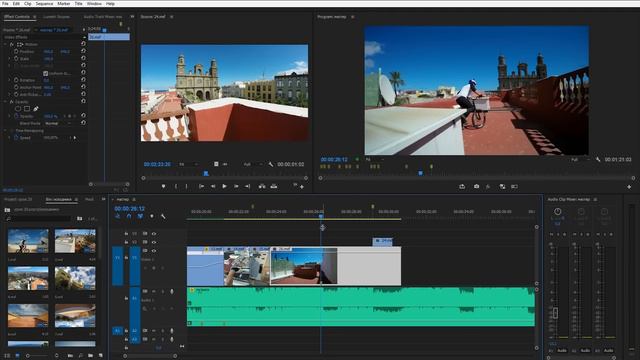The image size is (640, 360).
Task: Select the Effect Controls tab
Action: tap(17, 17)
